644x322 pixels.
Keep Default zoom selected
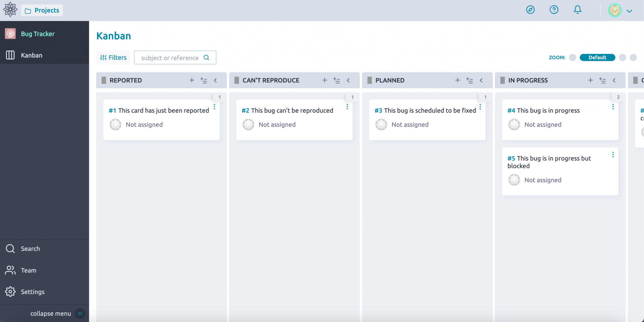tap(597, 57)
